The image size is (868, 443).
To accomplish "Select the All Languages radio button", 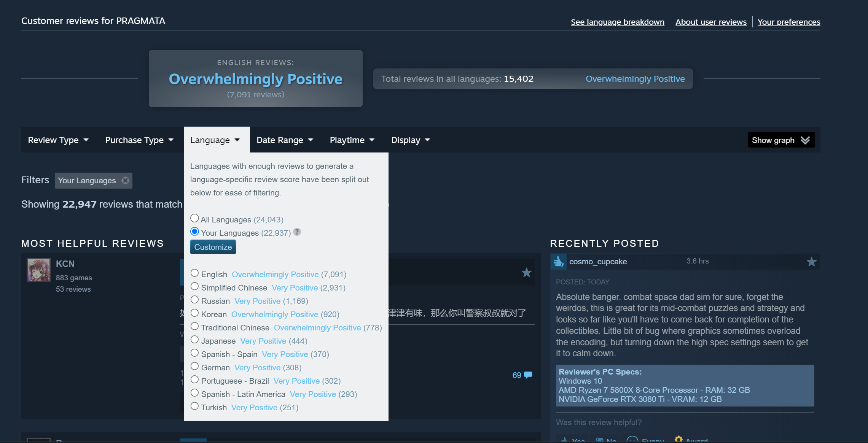I will click(194, 218).
